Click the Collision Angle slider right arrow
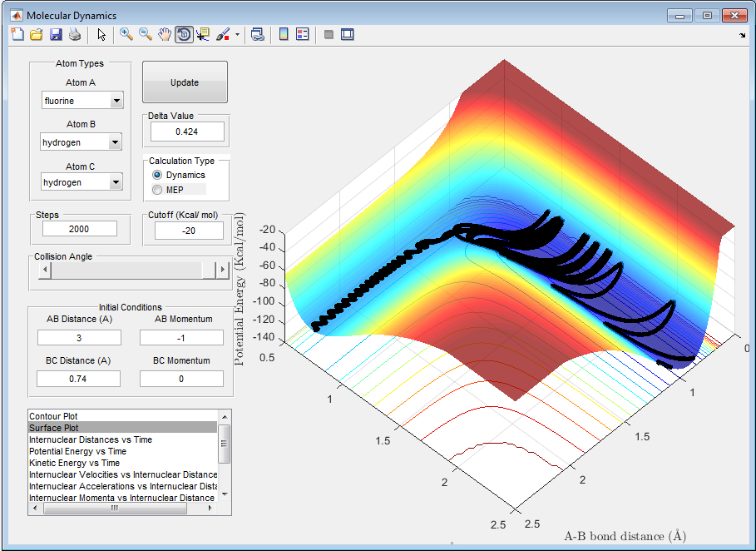756x551 pixels. tap(221, 270)
